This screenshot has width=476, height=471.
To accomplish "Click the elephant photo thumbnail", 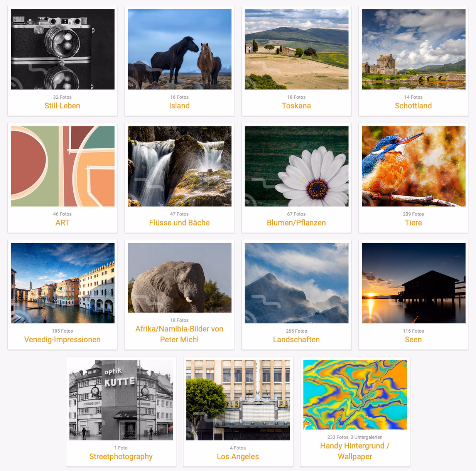I will click(x=180, y=278).
